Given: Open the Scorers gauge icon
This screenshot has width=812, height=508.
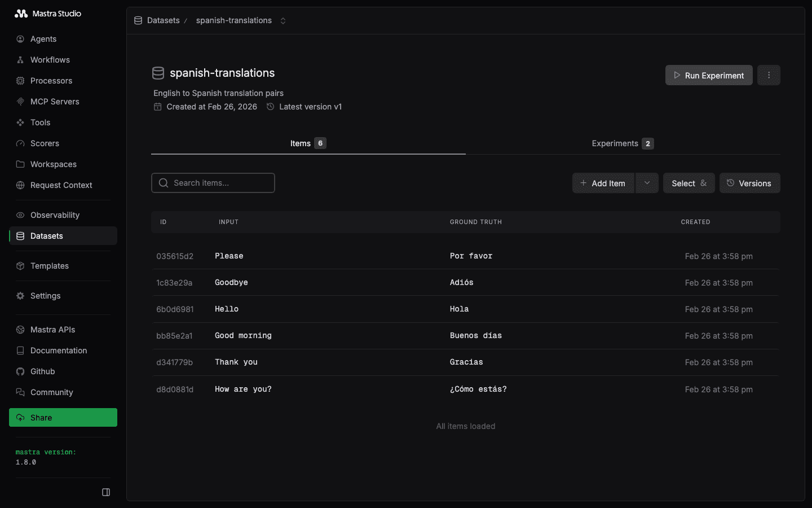Looking at the screenshot, I should 20,143.
